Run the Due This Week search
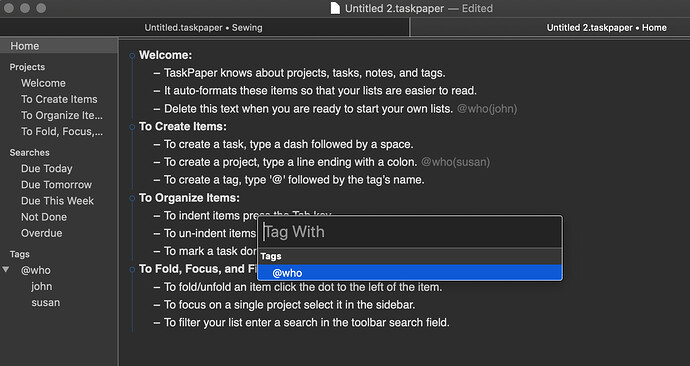The image size is (690, 366). [x=57, y=201]
